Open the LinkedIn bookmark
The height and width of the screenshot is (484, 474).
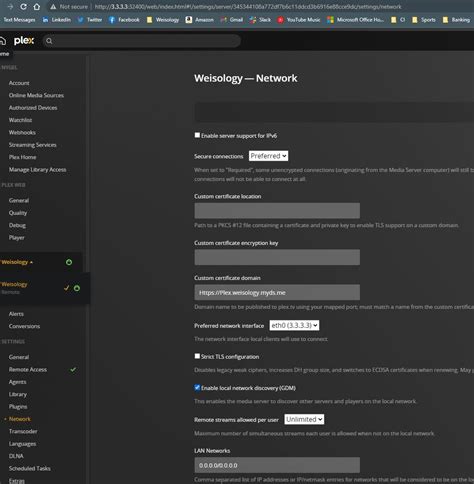[x=57, y=20]
